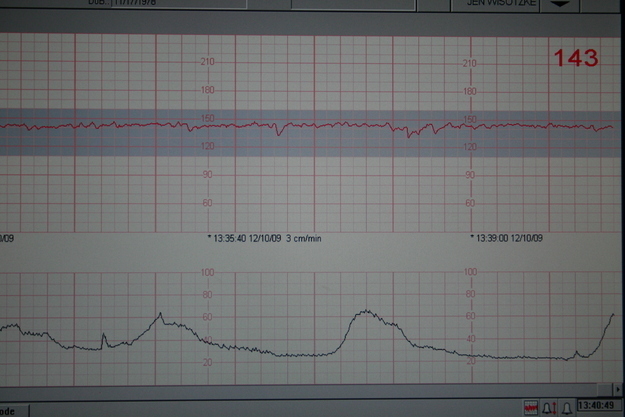Click the red 143 heart rate readout

coord(577,59)
